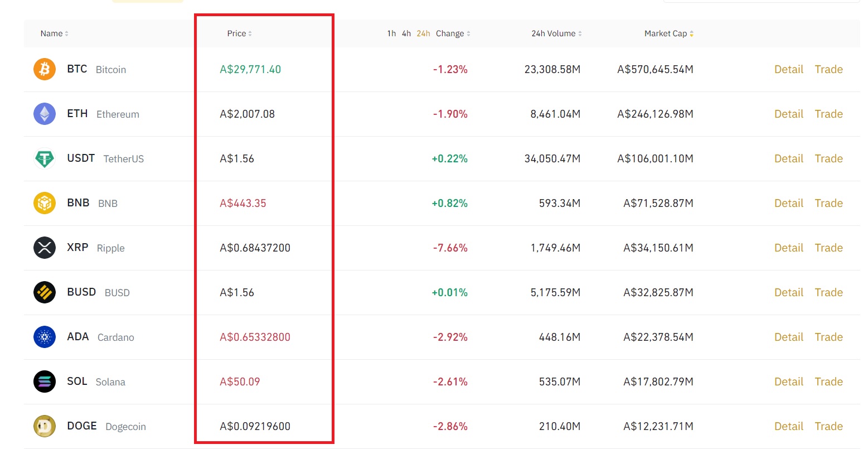This screenshot has width=868, height=449.
Task: Click the USDT ticker name
Action: click(81, 158)
